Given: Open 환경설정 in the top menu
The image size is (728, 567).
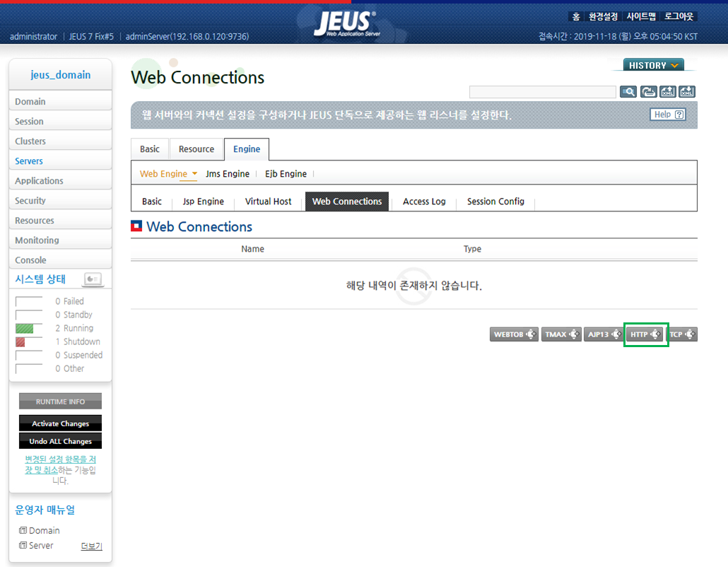Looking at the screenshot, I should pyautogui.click(x=603, y=17).
